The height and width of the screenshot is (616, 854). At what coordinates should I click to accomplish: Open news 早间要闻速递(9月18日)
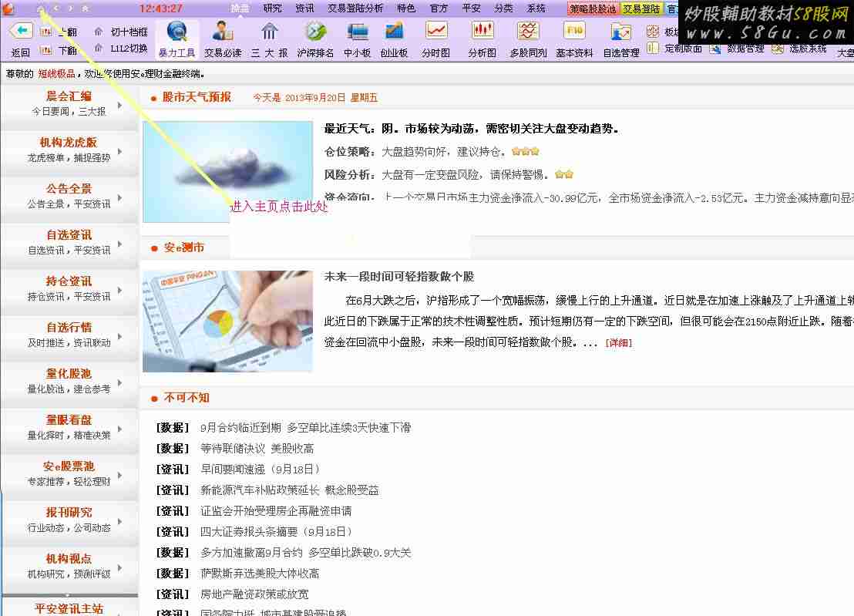coord(260,469)
